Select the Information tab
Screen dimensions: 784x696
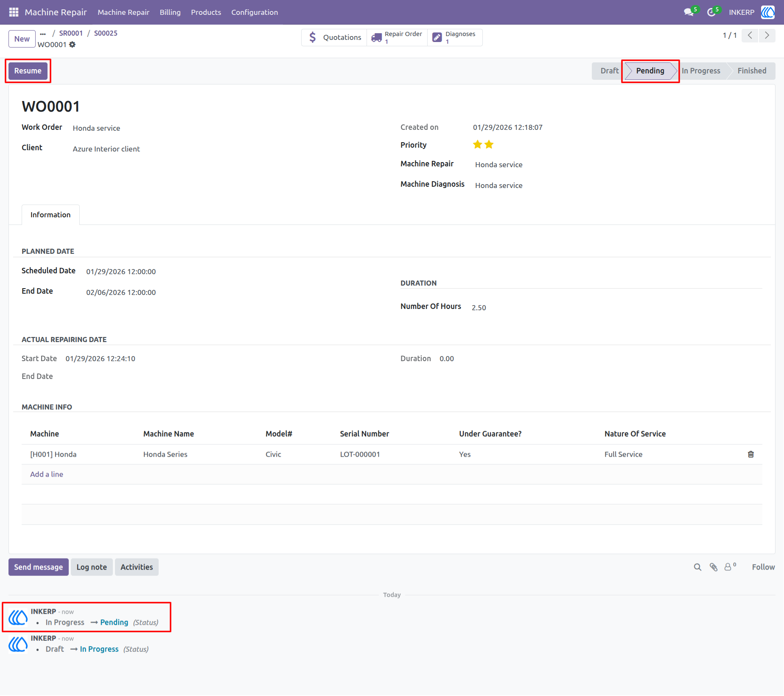pyautogui.click(x=50, y=215)
